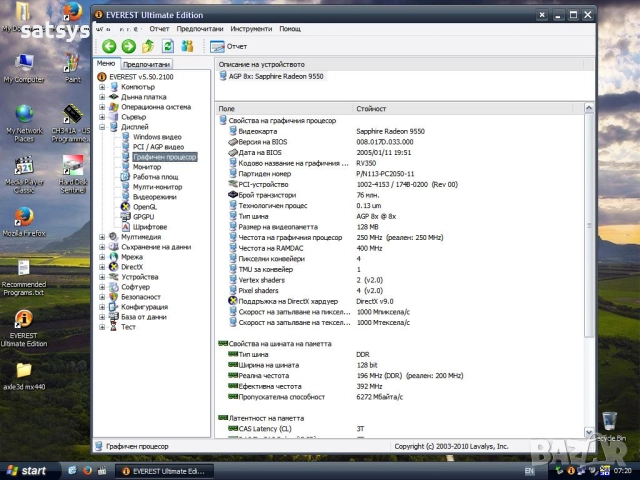Expand the Конфигурация tree node
Screen dimensions: 640x480
102,307
